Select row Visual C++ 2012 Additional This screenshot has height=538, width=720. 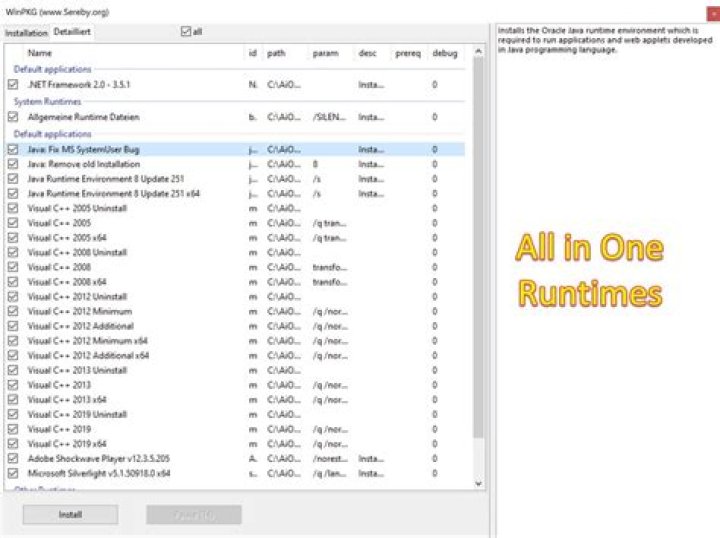[x=236, y=326]
